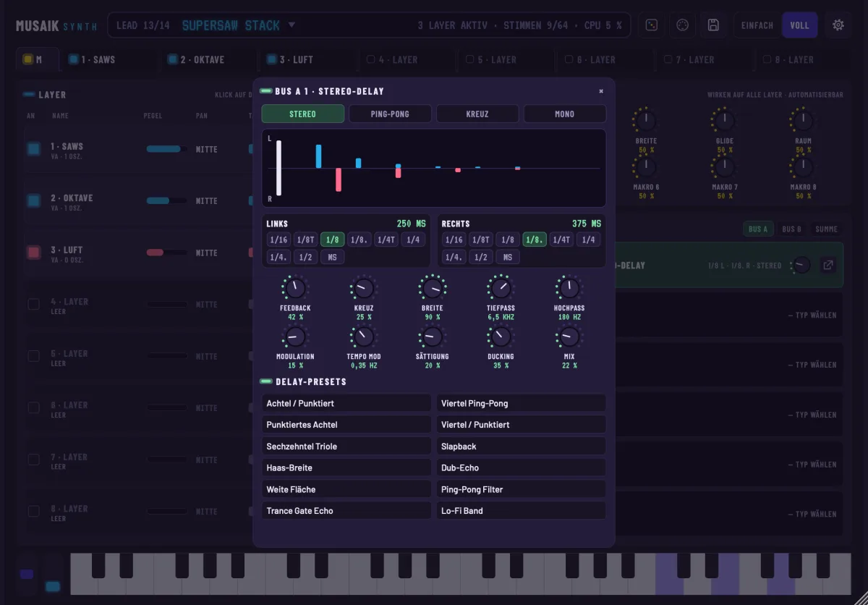Viewport: 868px width, 605px height.
Task: Select the M master tab
Action: (x=38, y=59)
